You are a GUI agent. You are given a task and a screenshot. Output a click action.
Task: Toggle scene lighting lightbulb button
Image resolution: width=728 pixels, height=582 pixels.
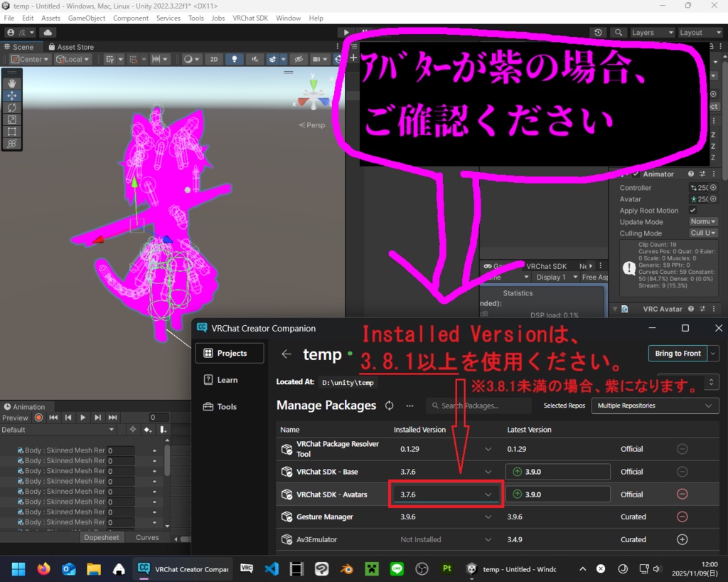234,60
